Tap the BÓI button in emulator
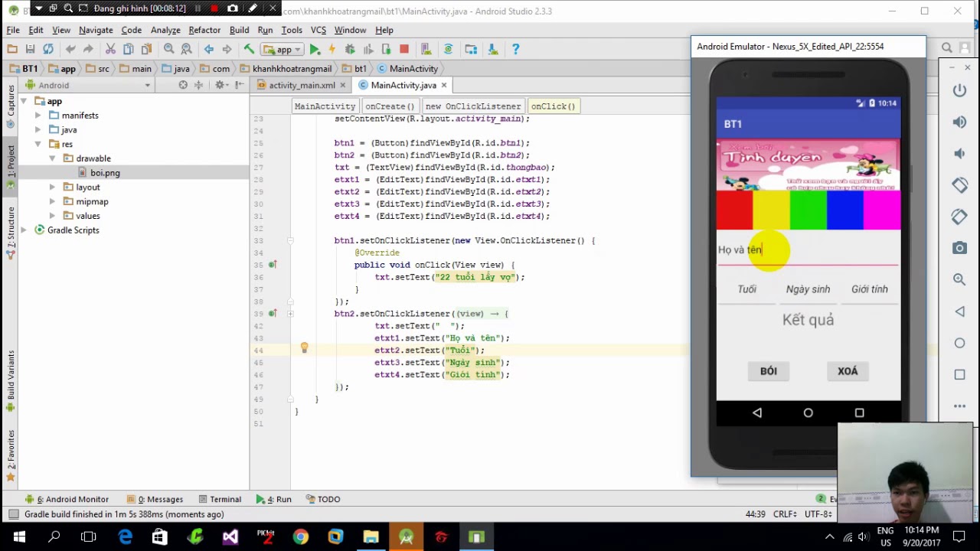980x551 pixels. coord(769,371)
